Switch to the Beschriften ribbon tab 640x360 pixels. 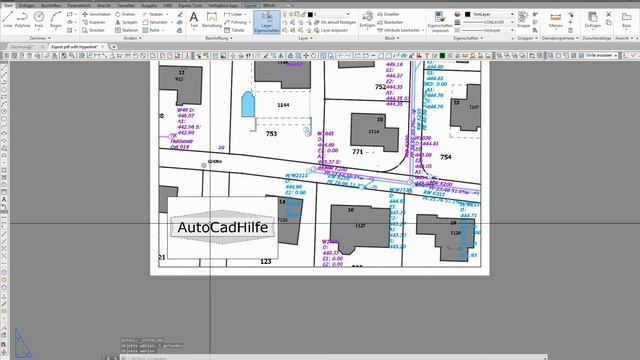[x=51, y=6]
